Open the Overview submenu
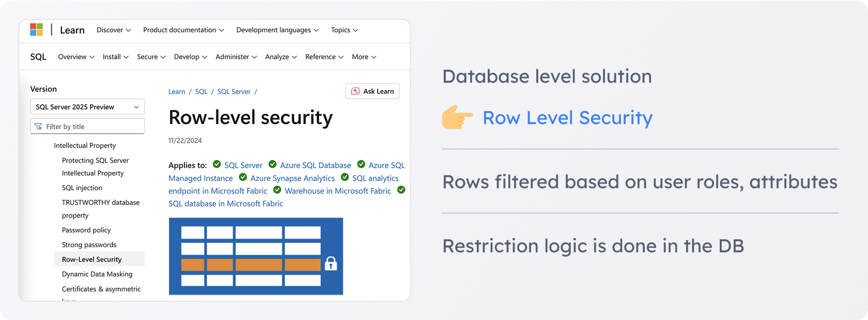This screenshot has width=868, height=320. 76,57
